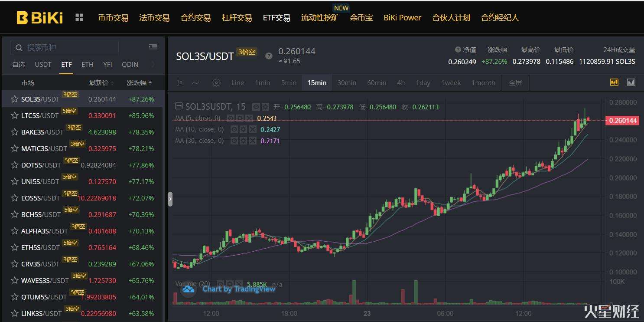Sort the list by 最新价 column
644x322 pixels.
[101, 82]
